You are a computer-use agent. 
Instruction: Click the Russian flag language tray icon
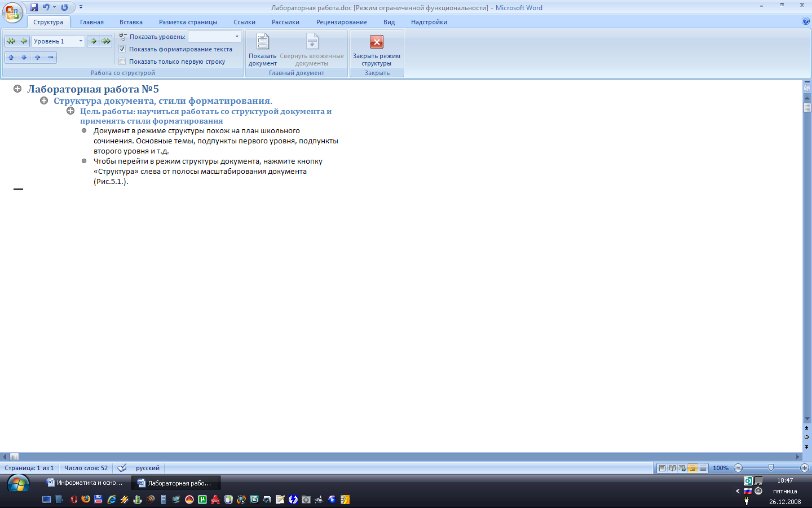(748, 491)
